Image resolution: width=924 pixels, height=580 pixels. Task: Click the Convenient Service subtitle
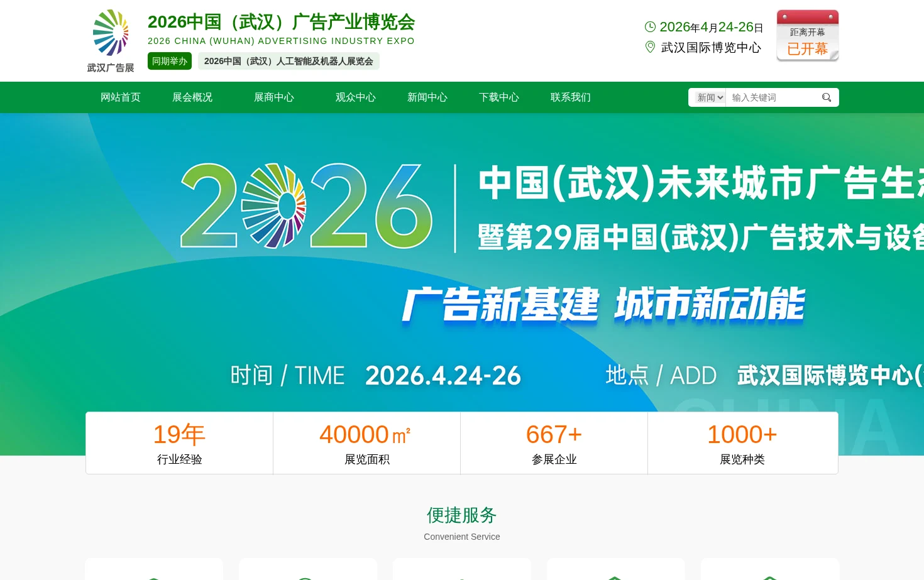pyautogui.click(x=462, y=537)
